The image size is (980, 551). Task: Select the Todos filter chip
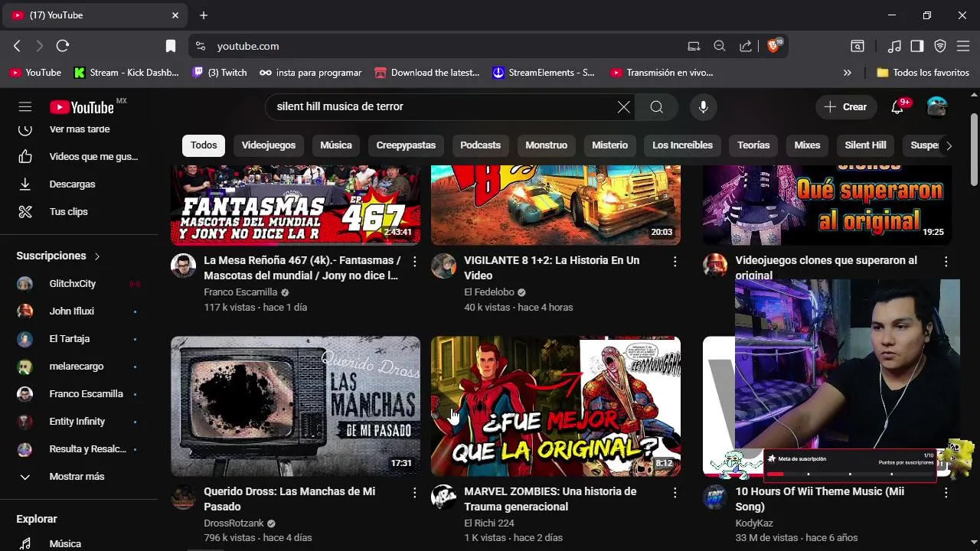tap(204, 145)
